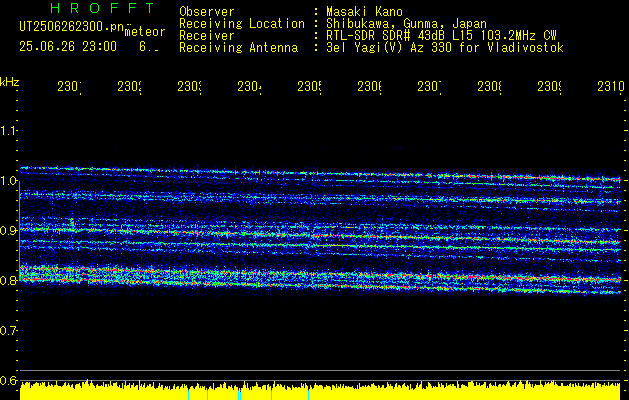Click the 0.6 frequency axis label

click(8, 380)
